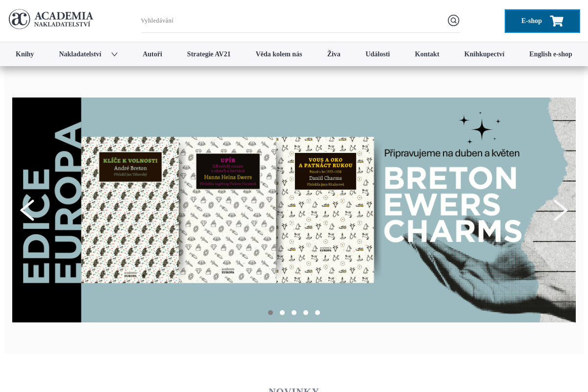This screenshot has width=588, height=392.
Task: Open the Academia Nakladatelství logo homepage
Action: [x=51, y=19]
